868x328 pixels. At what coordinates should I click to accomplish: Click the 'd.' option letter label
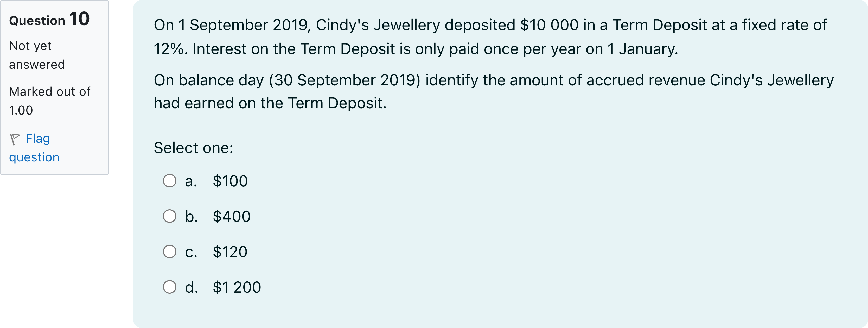pyautogui.click(x=191, y=287)
